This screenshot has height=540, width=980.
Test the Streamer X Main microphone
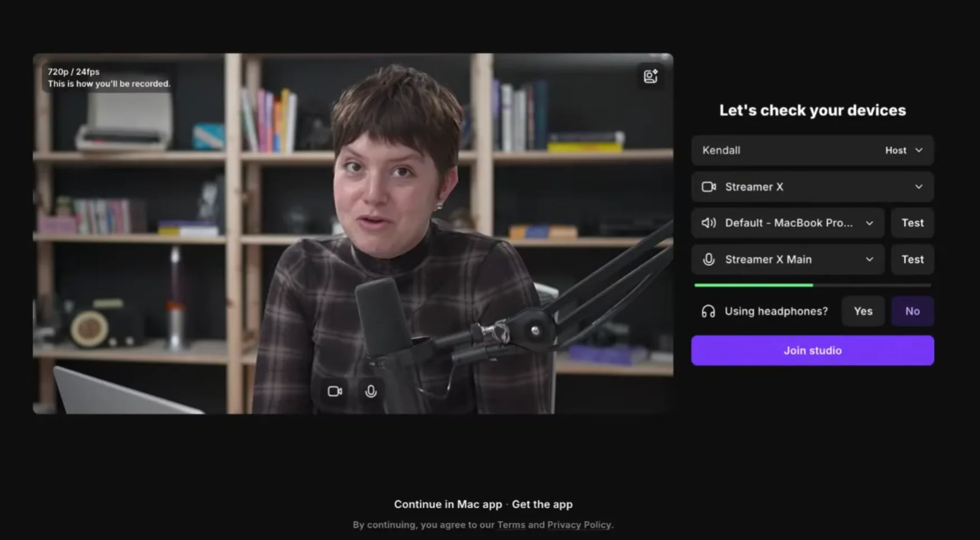pyautogui.click(x=912, y=259)
